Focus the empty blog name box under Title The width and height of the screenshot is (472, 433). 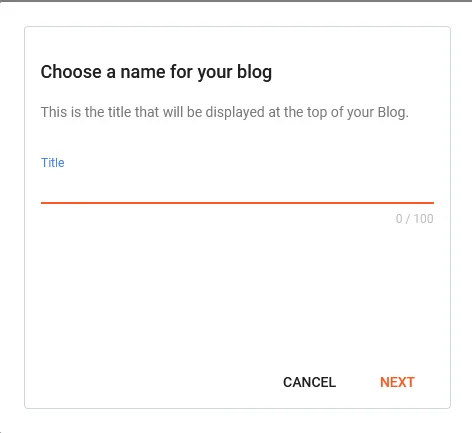click(x=237, y=188)
